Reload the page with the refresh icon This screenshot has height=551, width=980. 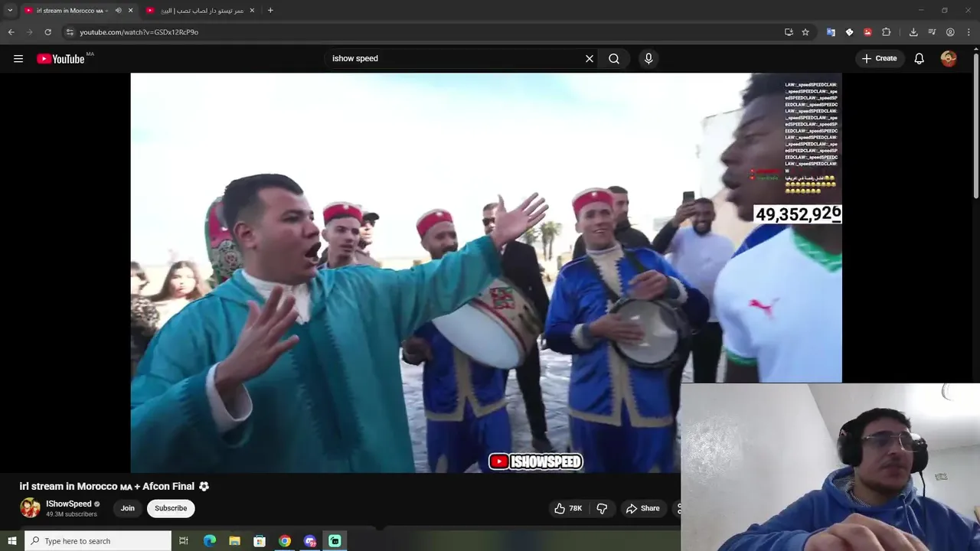47,32
